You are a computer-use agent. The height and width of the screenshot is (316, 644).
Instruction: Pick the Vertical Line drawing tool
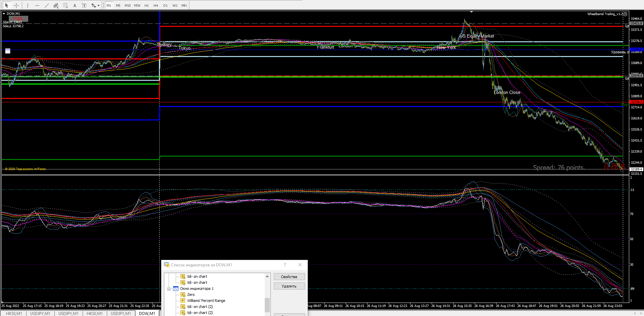[28, 5]
